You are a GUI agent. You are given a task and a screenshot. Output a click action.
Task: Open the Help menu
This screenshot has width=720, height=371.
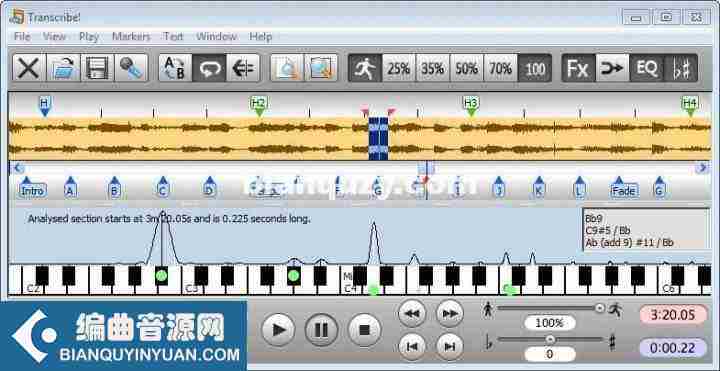click(260, 37)
